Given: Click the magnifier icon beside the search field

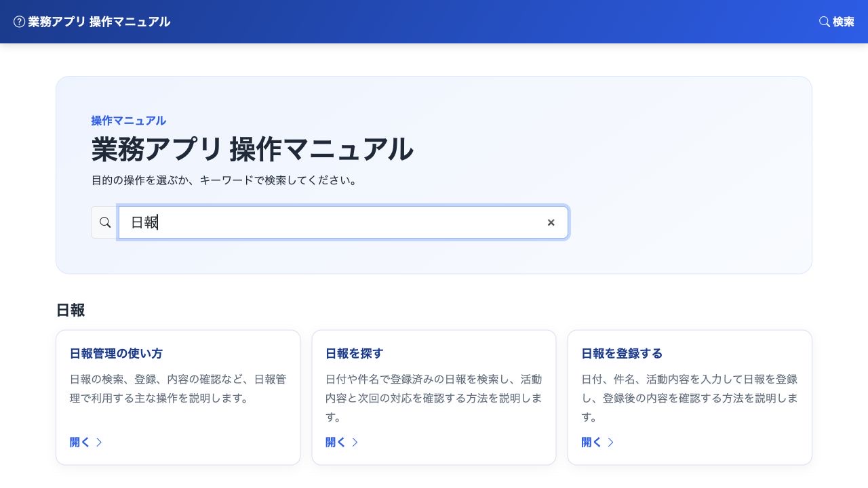Looking at the screenshot, I should coord(105,222).
